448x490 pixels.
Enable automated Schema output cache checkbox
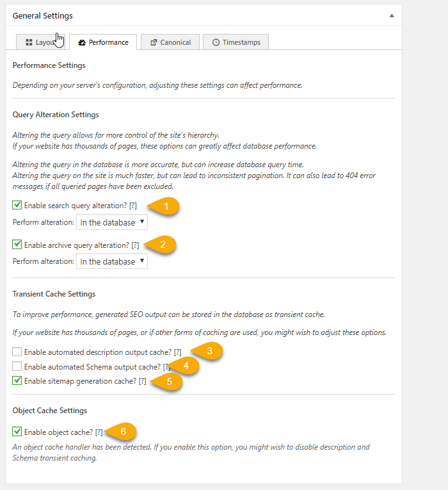17,366
